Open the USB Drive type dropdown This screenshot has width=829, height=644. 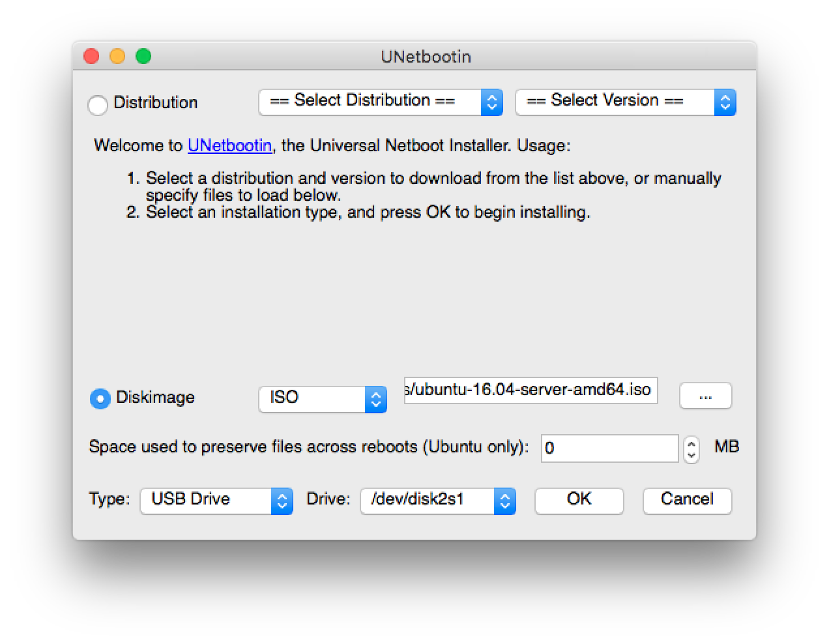click(216, 501)
